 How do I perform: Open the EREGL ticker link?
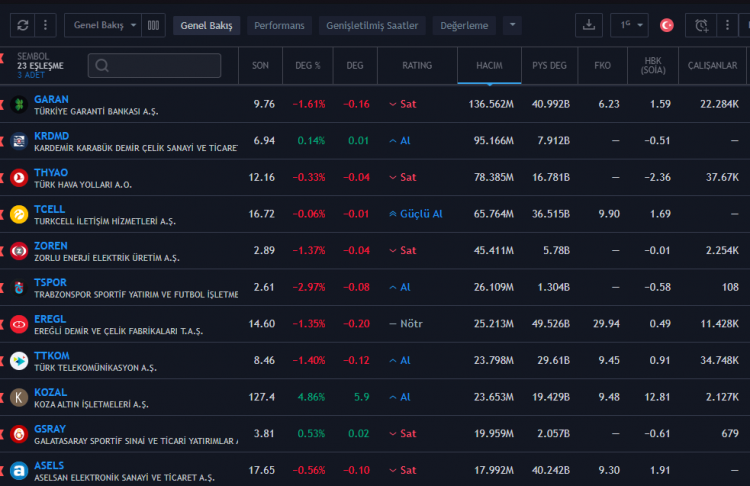click(50, 319)
